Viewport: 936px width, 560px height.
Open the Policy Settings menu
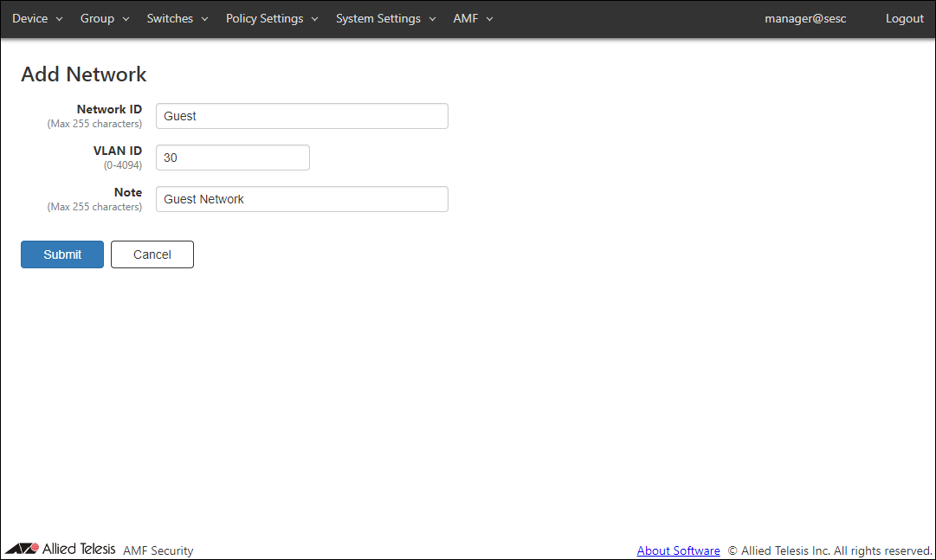pyautogui.click(x=271, y=19)
